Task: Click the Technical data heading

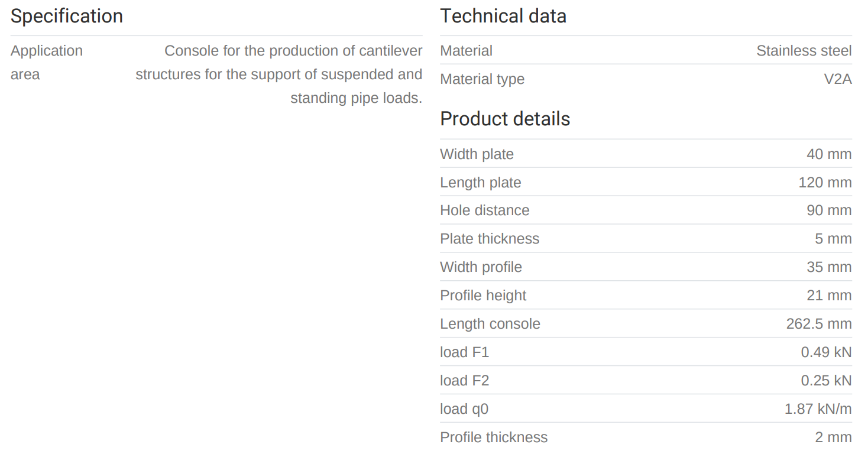Action: point(503,16)
